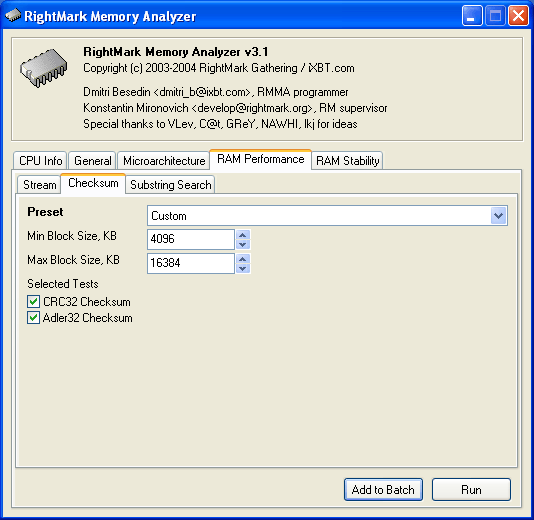Click the large memory chip logo

click(43, 67)
